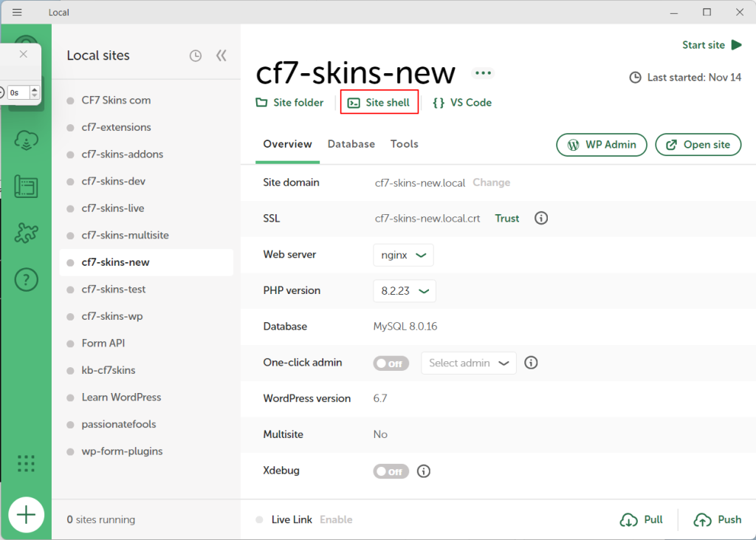Open the hamburger menu in title bar
The width and height of the screenshot is (756, 540).
click(x=17, y=13)
